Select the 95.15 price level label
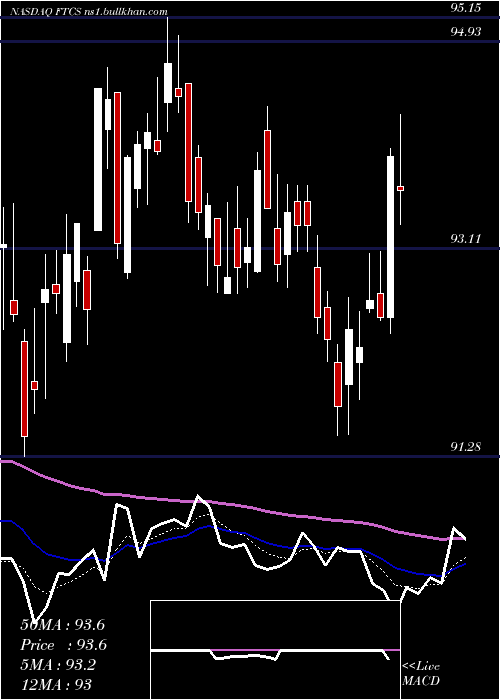The height and width of the screenshot is (700, 500). coord(466,8)
